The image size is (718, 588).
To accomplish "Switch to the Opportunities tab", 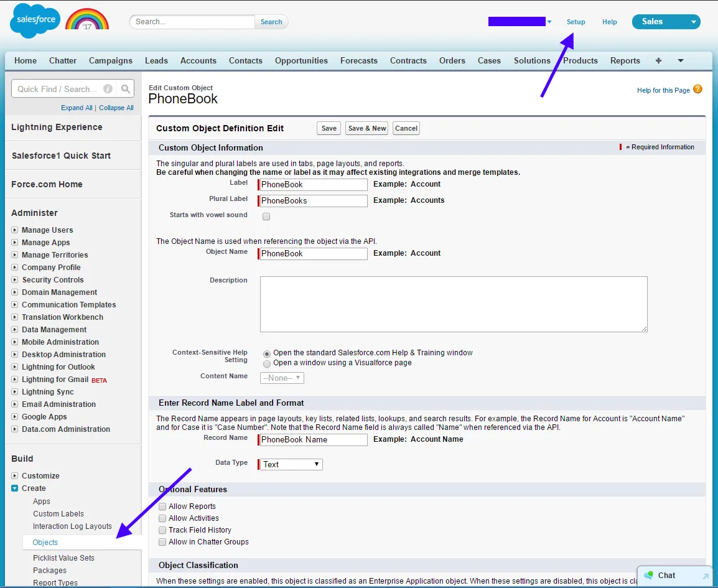I will click(301, 60).
